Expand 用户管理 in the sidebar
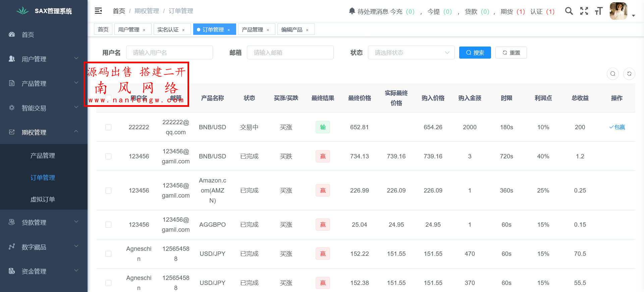644x292 pixels. click(44, 59)
